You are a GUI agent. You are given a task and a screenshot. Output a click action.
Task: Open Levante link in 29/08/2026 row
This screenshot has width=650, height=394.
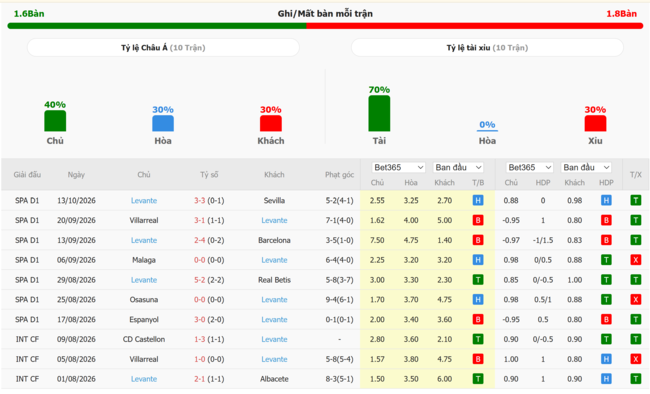144,280
